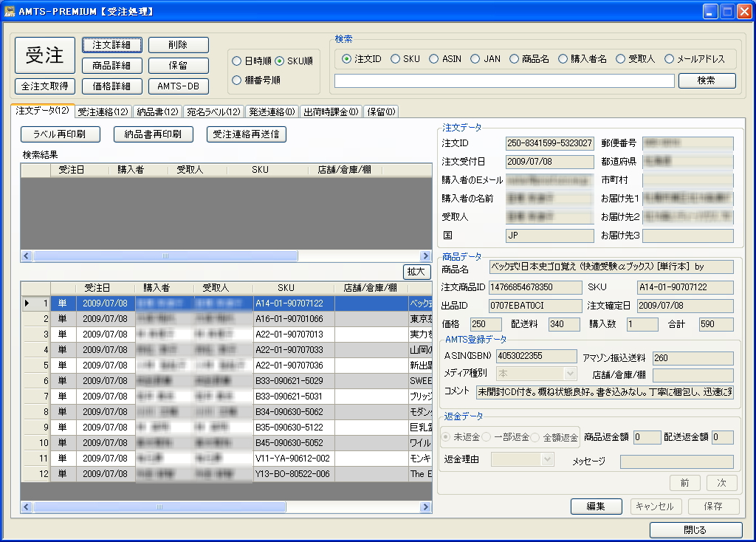Click the search text input field
Image resolution: width=756 pixels, height=542 pixels.
504,81
